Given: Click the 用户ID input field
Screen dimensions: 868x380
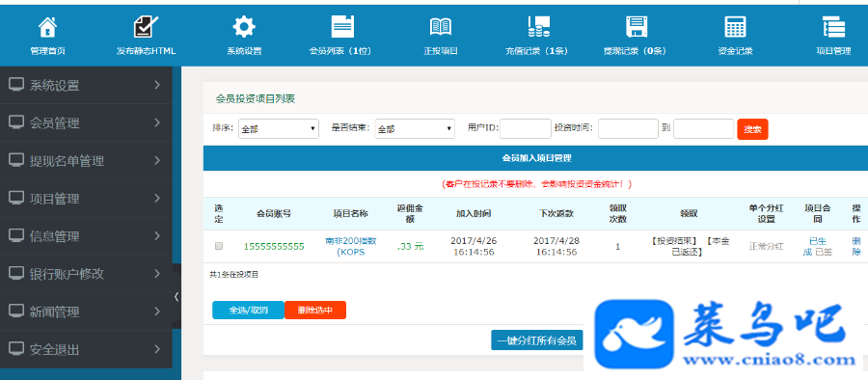Looking at the screenshot, I should [526, 128].
